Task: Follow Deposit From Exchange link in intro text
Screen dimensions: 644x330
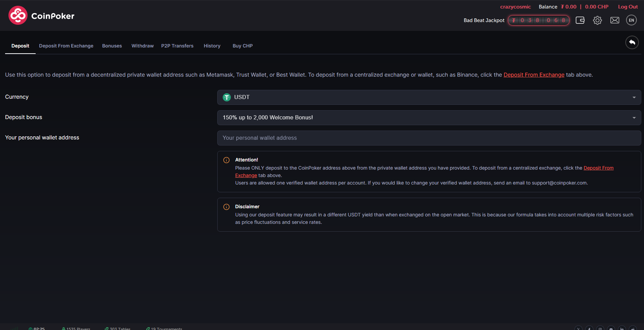Action: 534,75
